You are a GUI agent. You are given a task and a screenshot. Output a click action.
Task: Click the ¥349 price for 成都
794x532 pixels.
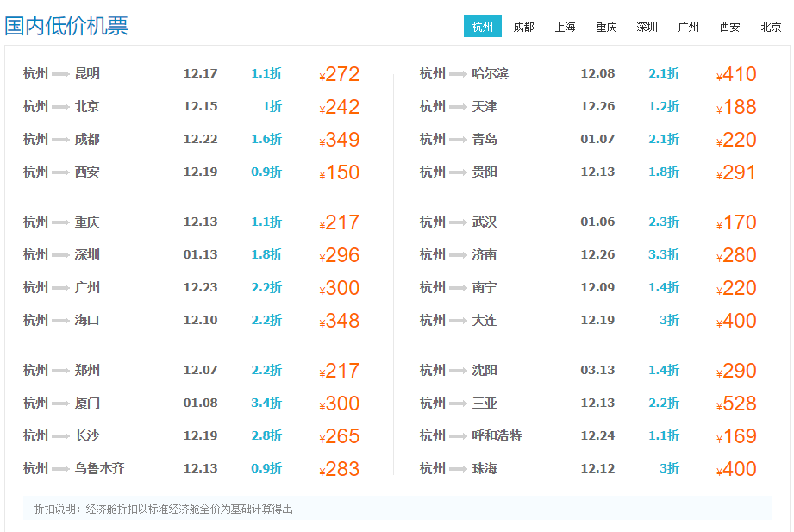(x=340, y=140)
